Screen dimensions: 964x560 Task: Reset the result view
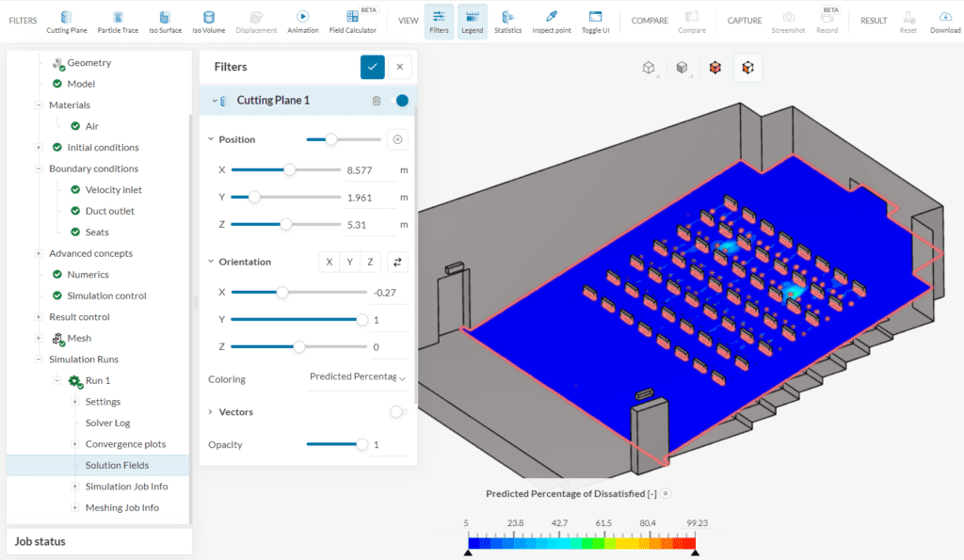(x=908, y=19)
